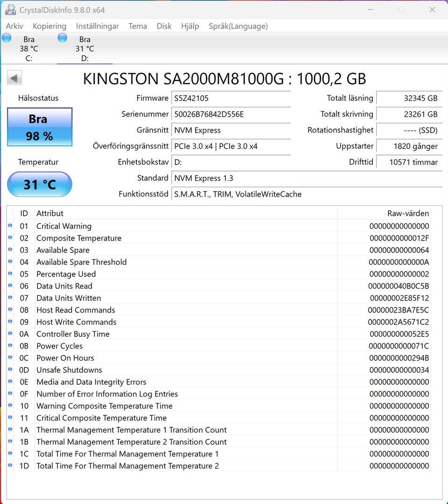Open the Tema menu
This screenshot has height=504, width=448.
coord(138,26)
